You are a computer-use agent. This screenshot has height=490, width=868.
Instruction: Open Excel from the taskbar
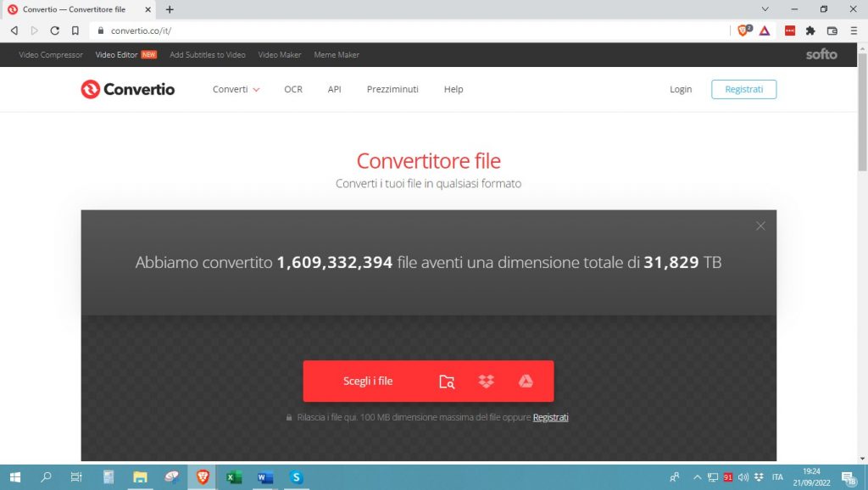[x=234, y=477]
